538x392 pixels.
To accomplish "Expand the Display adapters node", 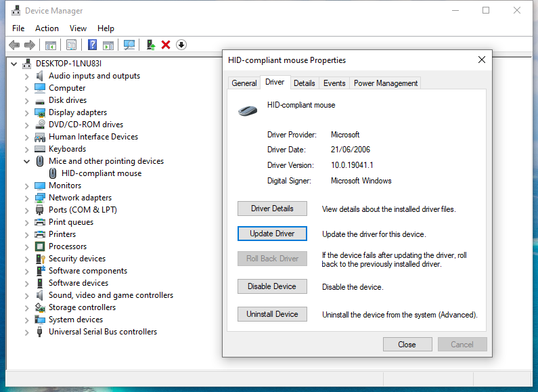I will click(x=27, y=112).
